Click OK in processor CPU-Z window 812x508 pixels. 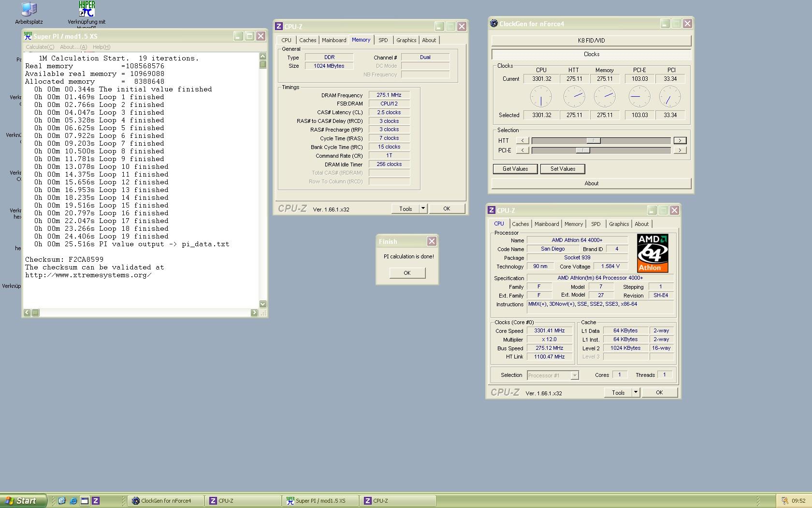[659, 392]
